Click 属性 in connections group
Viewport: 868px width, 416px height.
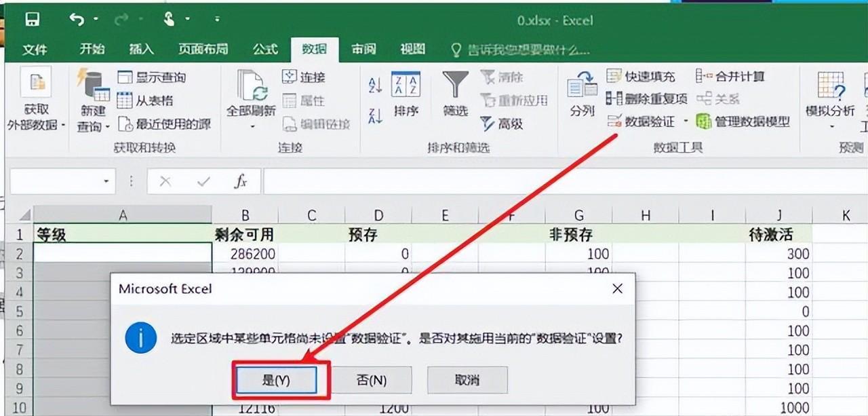pyautogui.click(x=304, y=100)
